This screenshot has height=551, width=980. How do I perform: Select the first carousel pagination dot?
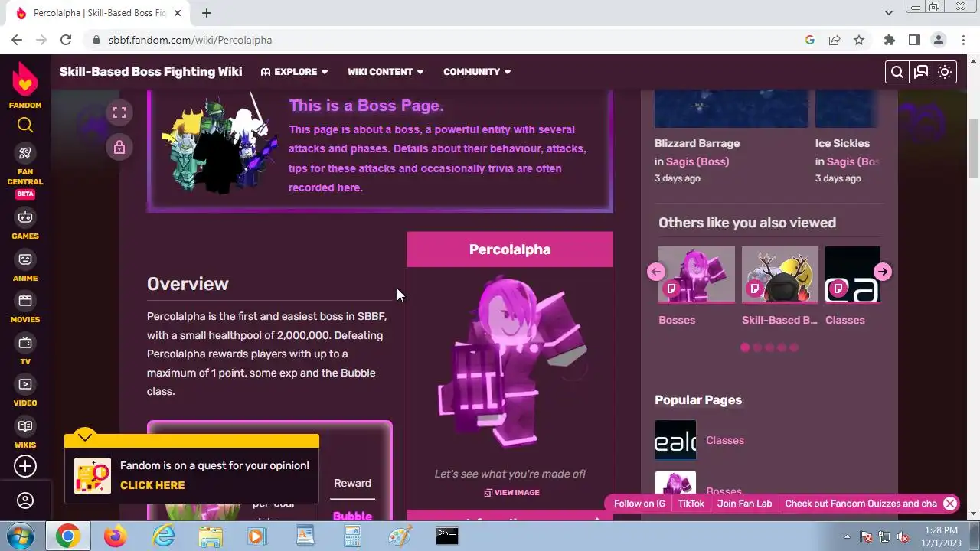[x=745, y=347]
